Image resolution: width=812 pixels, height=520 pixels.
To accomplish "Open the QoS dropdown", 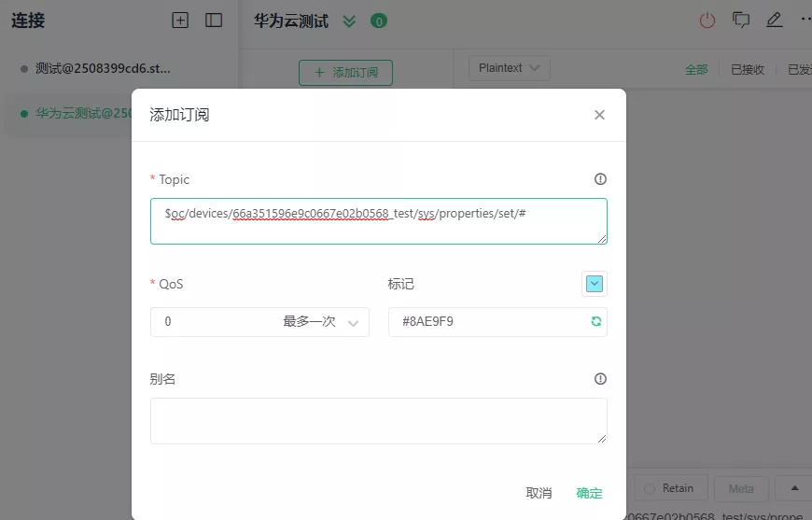I will [259, 321].
